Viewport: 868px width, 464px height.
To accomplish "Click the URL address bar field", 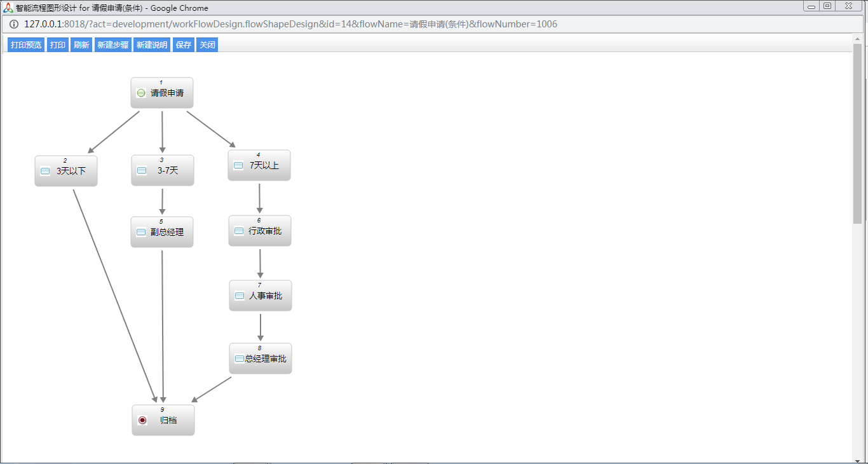I will pyautogui.click(x=381, y=24).
